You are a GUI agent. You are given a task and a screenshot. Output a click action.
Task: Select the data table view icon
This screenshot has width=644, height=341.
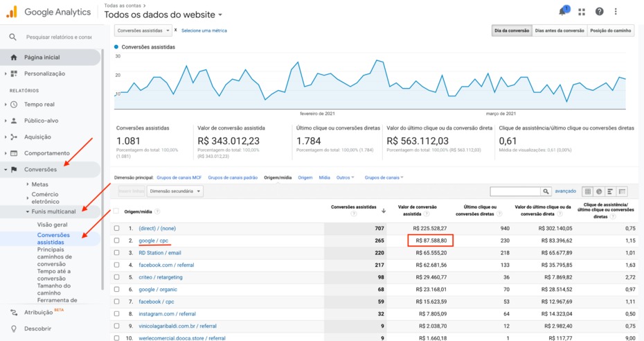coord(587,191)
